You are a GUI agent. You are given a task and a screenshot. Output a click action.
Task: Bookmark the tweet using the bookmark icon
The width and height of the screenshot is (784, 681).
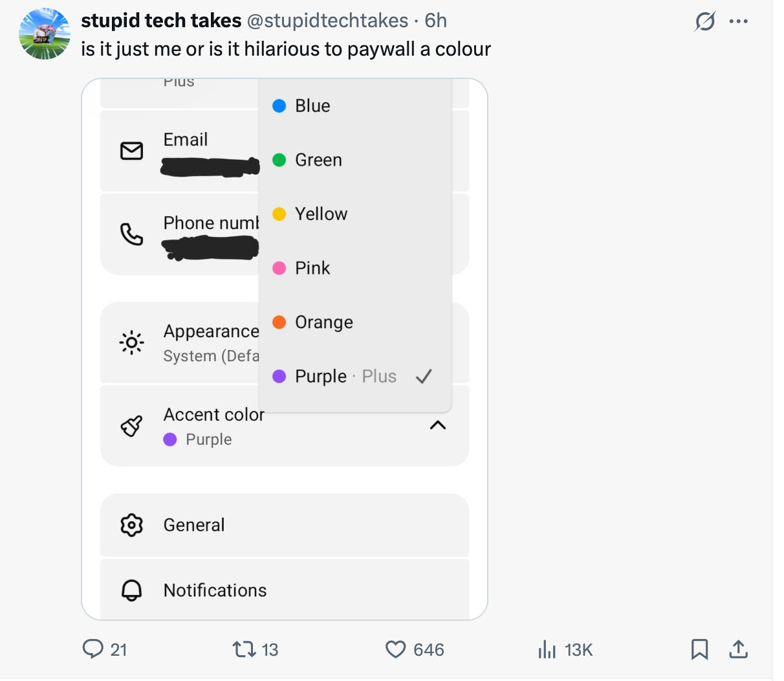click(699, 649)
